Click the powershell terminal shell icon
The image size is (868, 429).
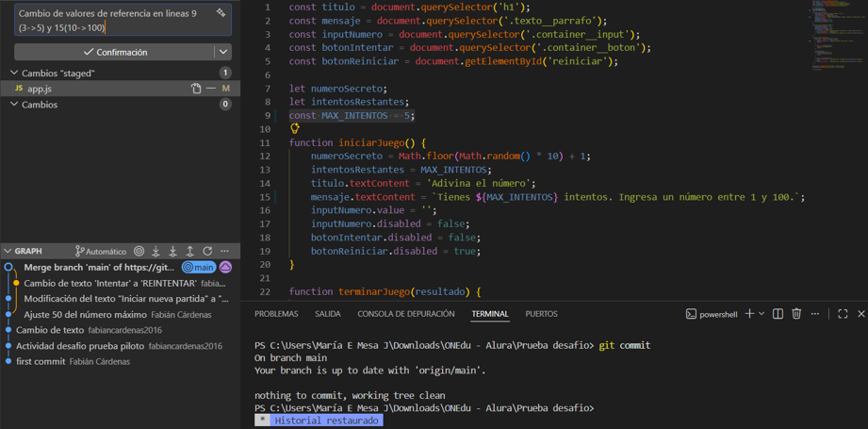(x=691, y=314)
